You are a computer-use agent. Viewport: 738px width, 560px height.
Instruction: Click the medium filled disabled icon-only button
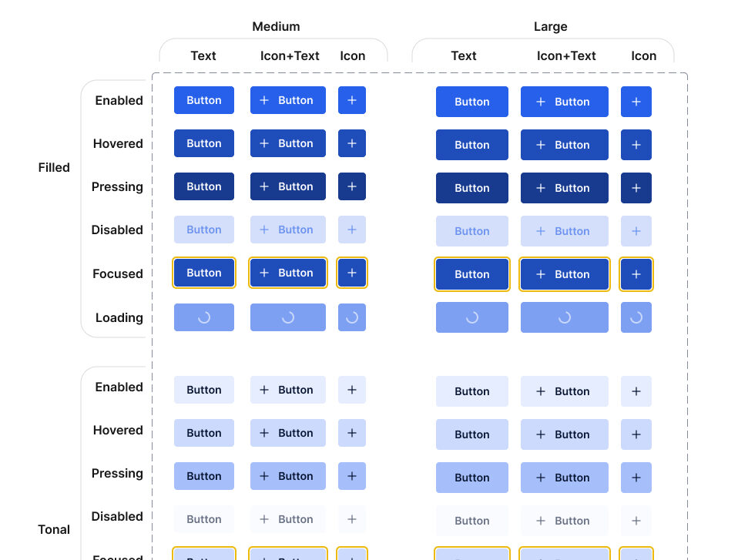click(x=351, y=230)
